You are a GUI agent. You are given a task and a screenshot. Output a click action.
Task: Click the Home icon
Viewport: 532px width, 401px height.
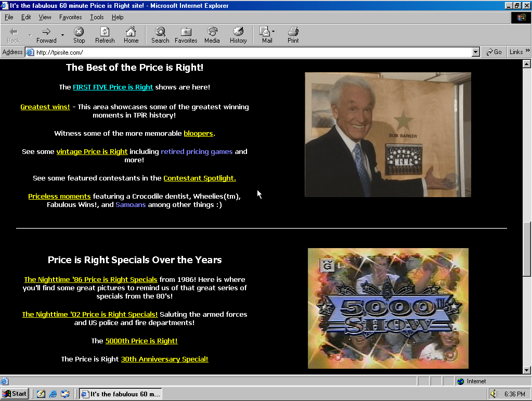pyautogui.click(x=131, y=35)
